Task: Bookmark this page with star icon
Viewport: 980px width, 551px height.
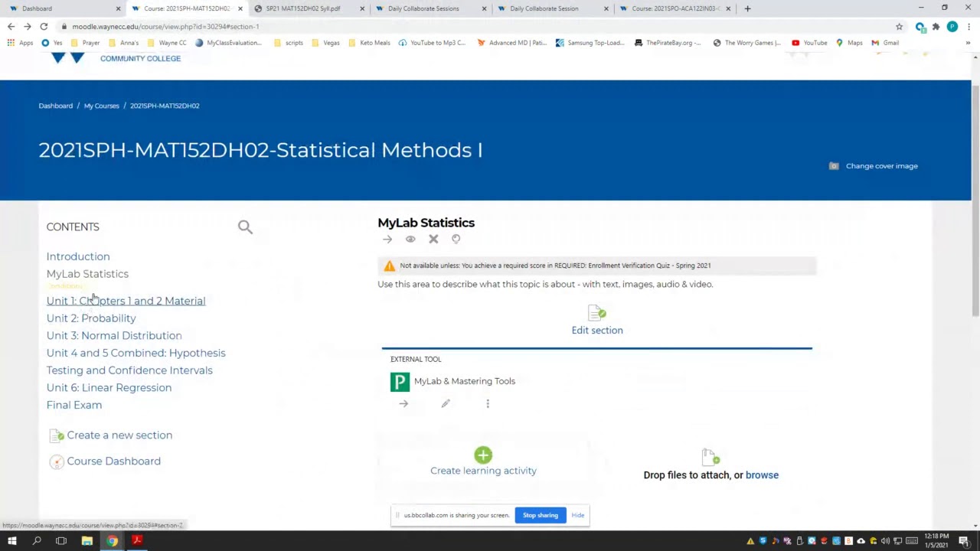Action: pyautogui.click(x=900, y=26)
